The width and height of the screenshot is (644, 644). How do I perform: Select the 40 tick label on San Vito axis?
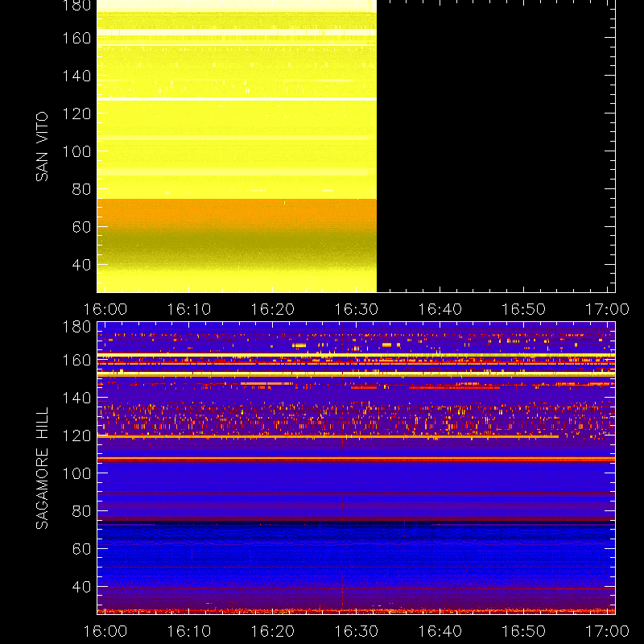(81, 265)
